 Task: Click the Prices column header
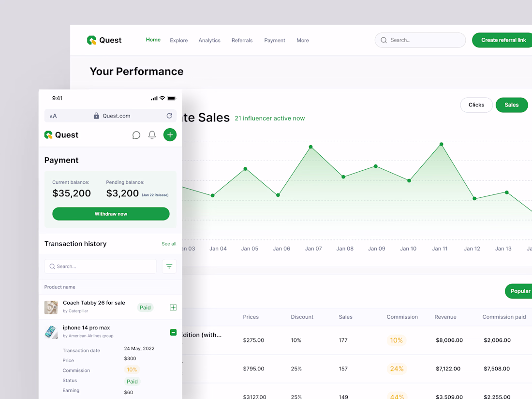251,317
